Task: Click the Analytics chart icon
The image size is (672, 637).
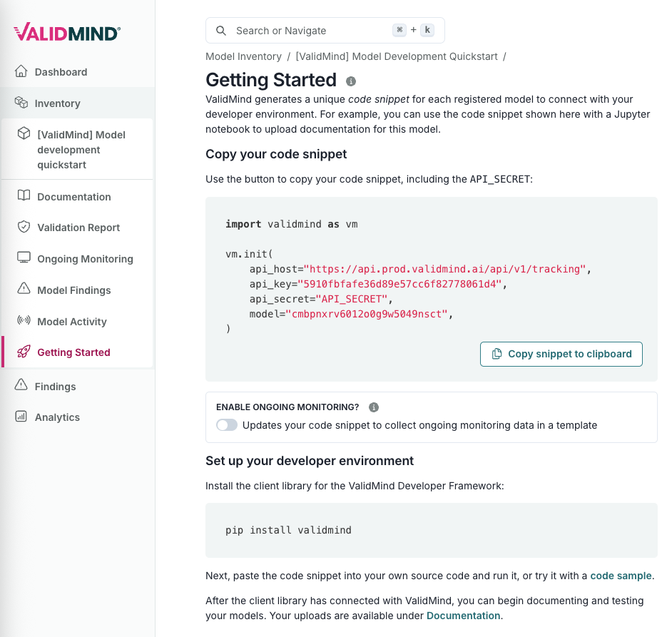Action: coord(21,417)
